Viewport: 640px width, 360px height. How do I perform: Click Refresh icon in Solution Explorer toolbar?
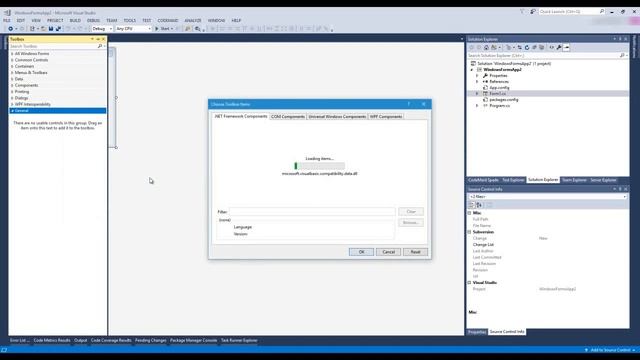coord(527,47)
